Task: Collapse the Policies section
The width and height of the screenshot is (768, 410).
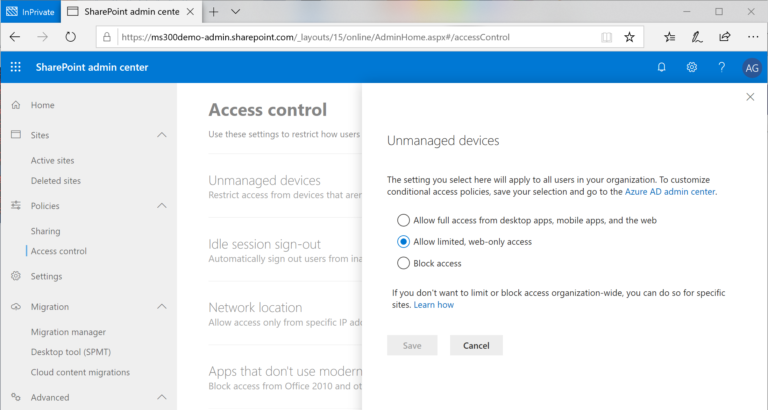Action: pyautogui.click(x=162, y=206)
